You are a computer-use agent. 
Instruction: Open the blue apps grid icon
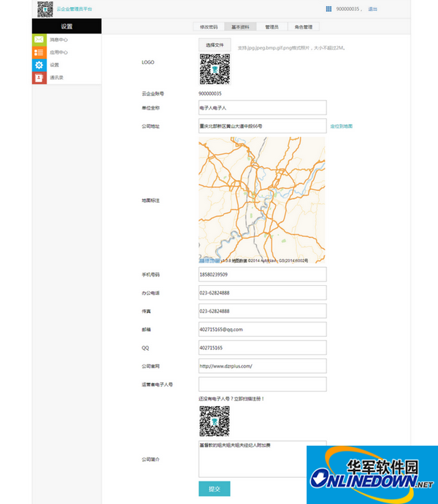point(328,9)
